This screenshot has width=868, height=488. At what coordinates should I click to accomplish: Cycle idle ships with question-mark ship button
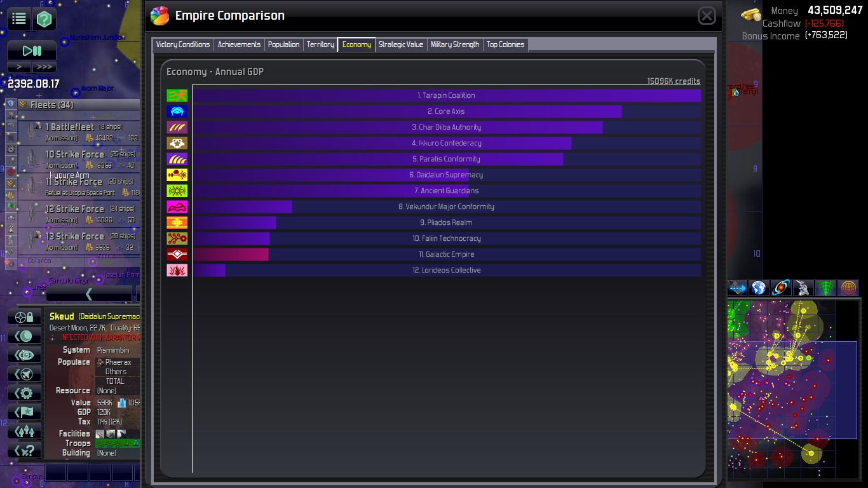[x=24, y=451]
